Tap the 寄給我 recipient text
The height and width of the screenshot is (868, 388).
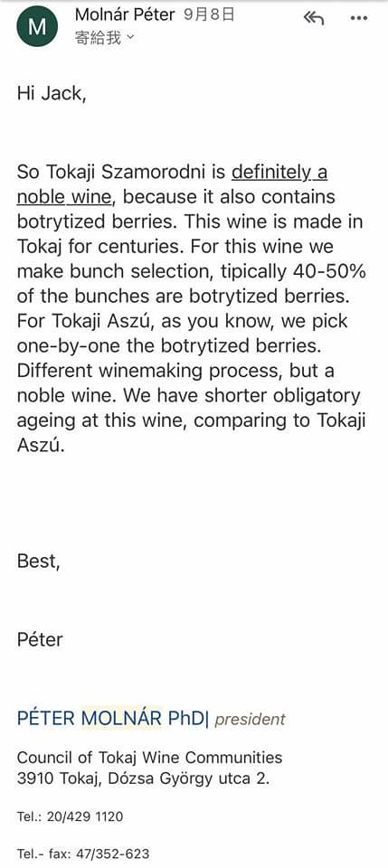(x=98, y=38)
